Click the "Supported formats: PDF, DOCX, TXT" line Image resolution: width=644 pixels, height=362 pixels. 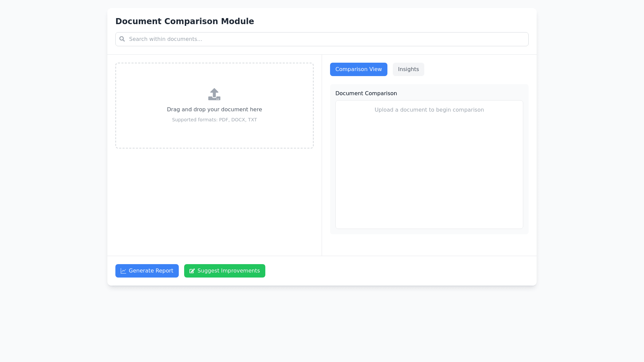pyautogui.click(x=214, y=120)
